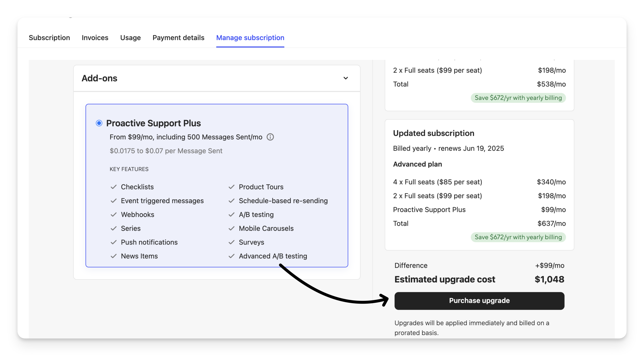
Task: Click the Estimated upgrade cost amount
Action: tap(549, 279)
